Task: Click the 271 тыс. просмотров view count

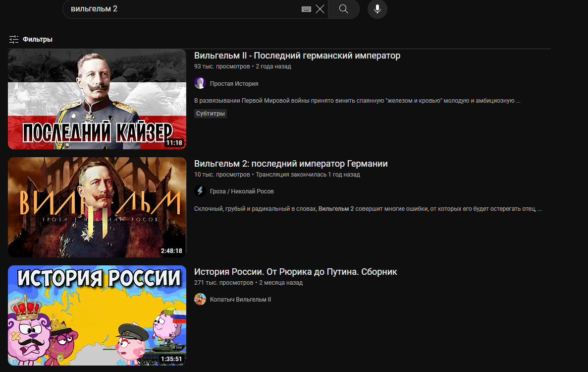Action: pos(223,283)
